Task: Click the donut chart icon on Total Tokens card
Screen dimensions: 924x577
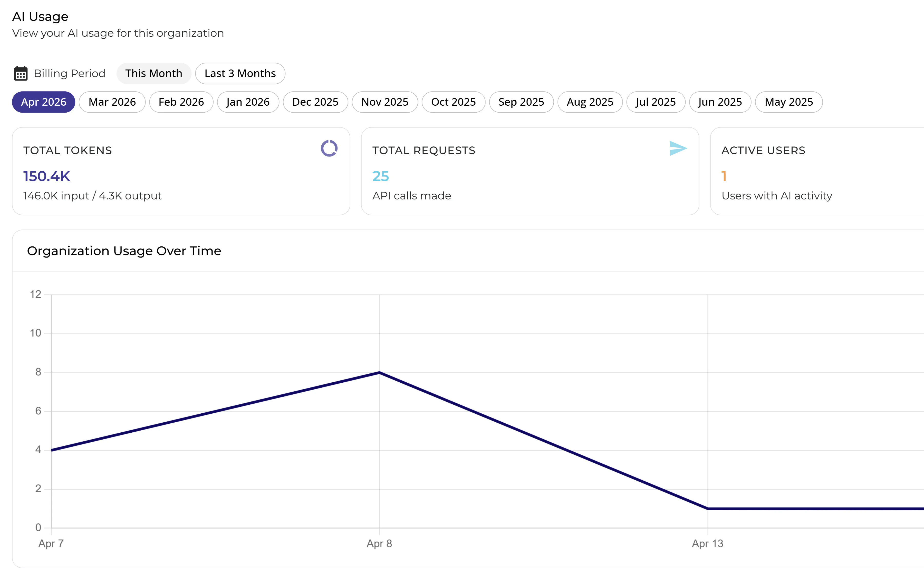Action: point(329,149)
